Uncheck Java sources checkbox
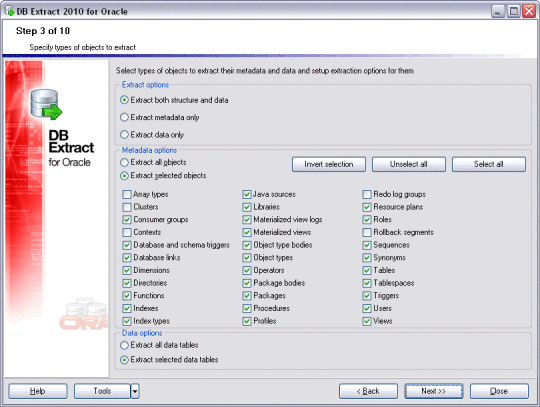540x407 pixels. coord(247,195)
